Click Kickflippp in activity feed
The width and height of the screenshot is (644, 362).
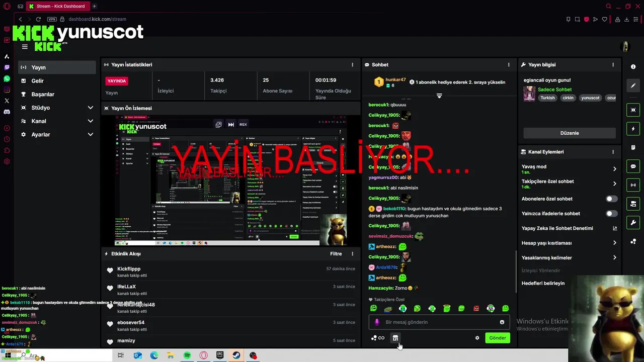pyautogui.click(x=129, y=269)
